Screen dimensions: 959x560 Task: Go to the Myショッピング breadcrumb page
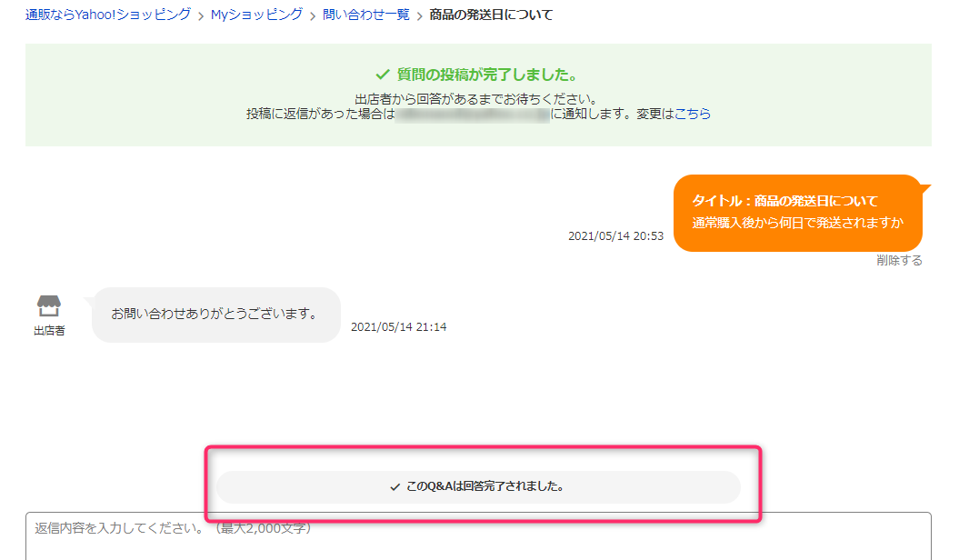coord(256,15)
